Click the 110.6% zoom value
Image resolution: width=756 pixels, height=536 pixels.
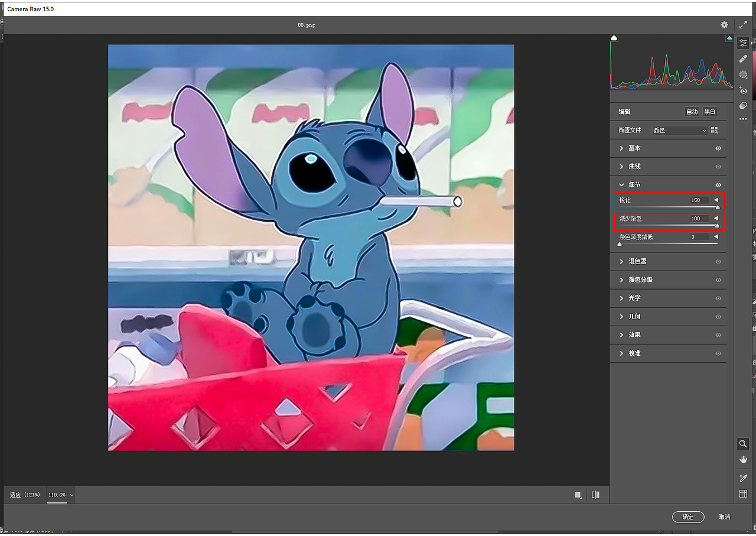pyautogui.click(x=57, y=494)
